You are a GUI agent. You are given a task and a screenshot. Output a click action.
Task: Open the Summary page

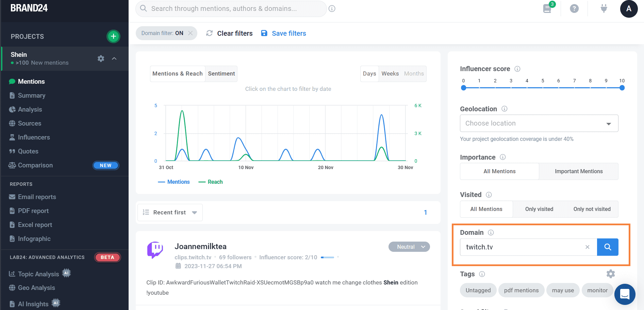click(31, 95)
